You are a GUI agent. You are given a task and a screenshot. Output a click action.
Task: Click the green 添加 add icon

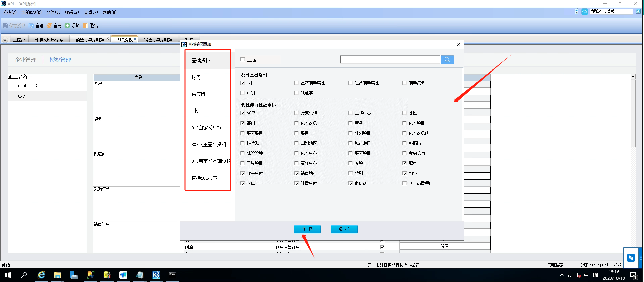point(67,26)
